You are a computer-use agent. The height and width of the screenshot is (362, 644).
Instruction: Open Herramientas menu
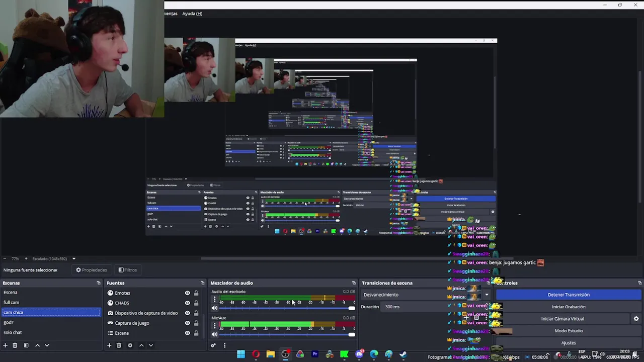point(171,14)
